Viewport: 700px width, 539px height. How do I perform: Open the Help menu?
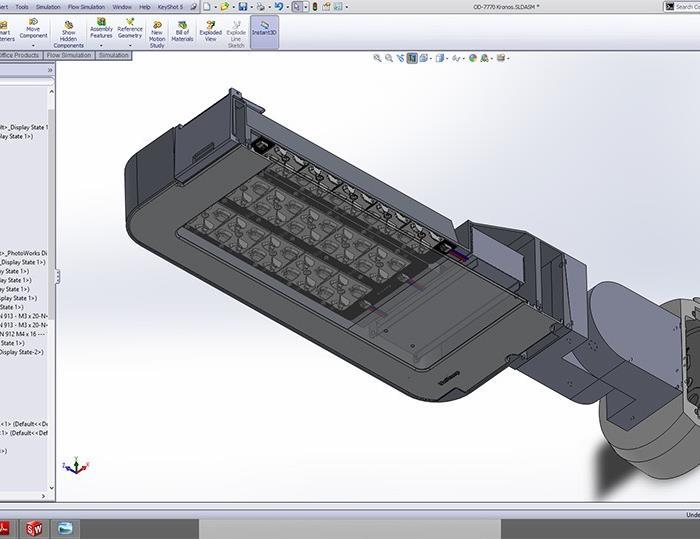pos(145,7)
